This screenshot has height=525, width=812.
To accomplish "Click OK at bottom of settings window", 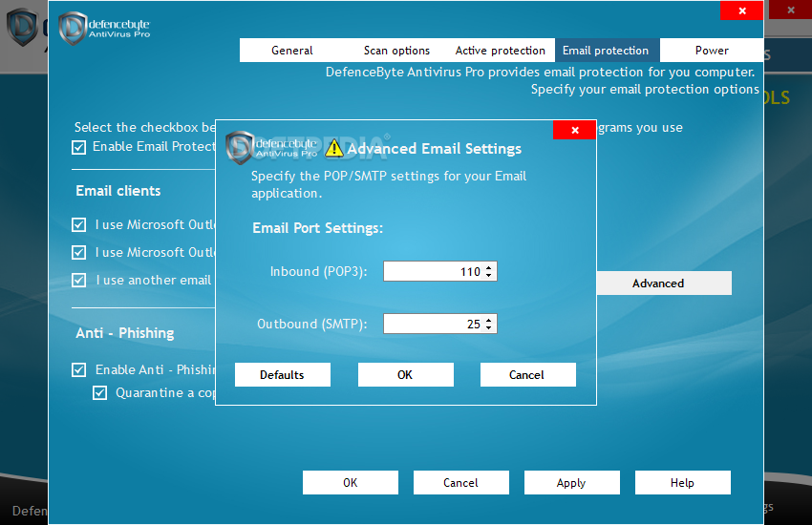I will [351, 483].
